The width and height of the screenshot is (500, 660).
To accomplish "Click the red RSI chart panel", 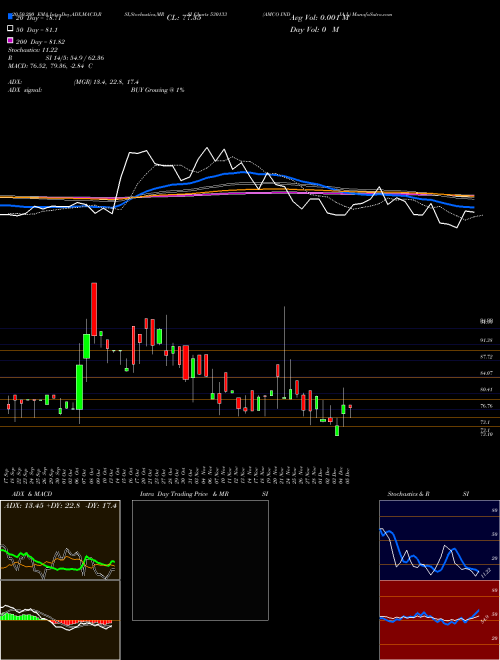I will click(x=439, y=620).
